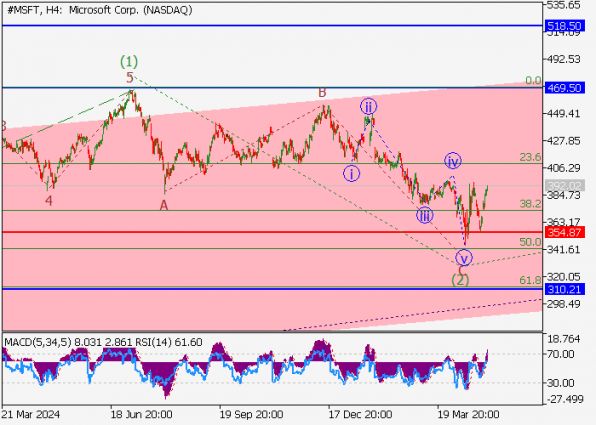The height and width of the screenshot is (425, 596).
Task: Click the 384.73 price axis value
Action: coord(563,195)
